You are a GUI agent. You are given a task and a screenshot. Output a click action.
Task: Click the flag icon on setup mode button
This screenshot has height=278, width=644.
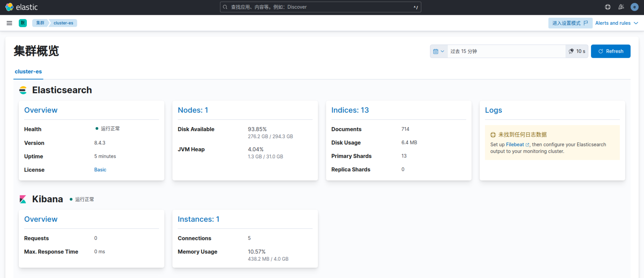[586, 23]
